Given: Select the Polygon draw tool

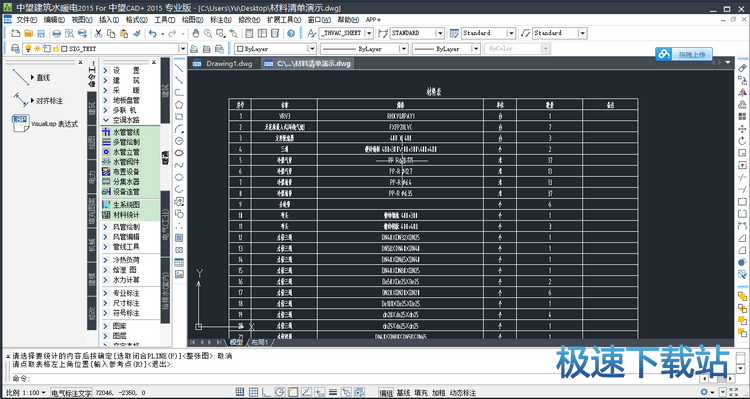Looking at the screenshot, I should coord(179,104).
